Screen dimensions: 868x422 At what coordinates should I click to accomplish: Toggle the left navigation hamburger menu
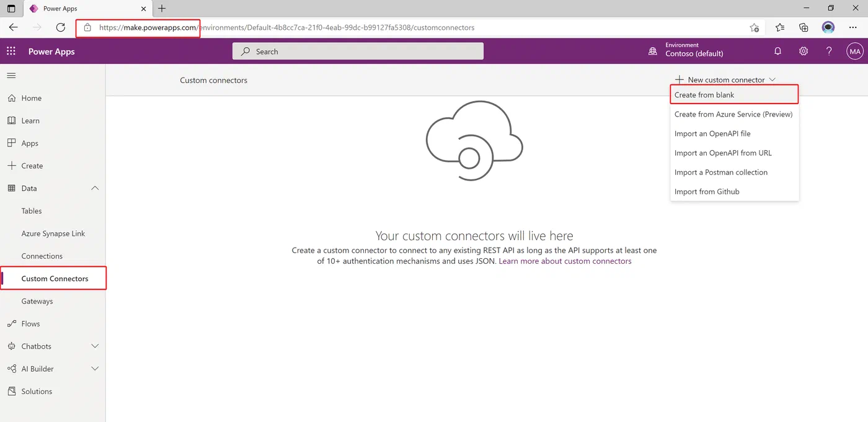[11, 76]
